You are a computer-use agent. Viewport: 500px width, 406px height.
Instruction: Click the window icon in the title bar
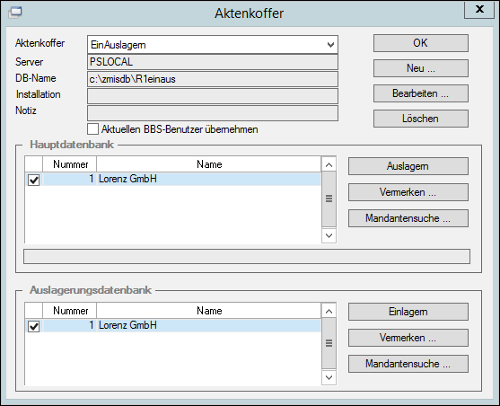(15, 13)
